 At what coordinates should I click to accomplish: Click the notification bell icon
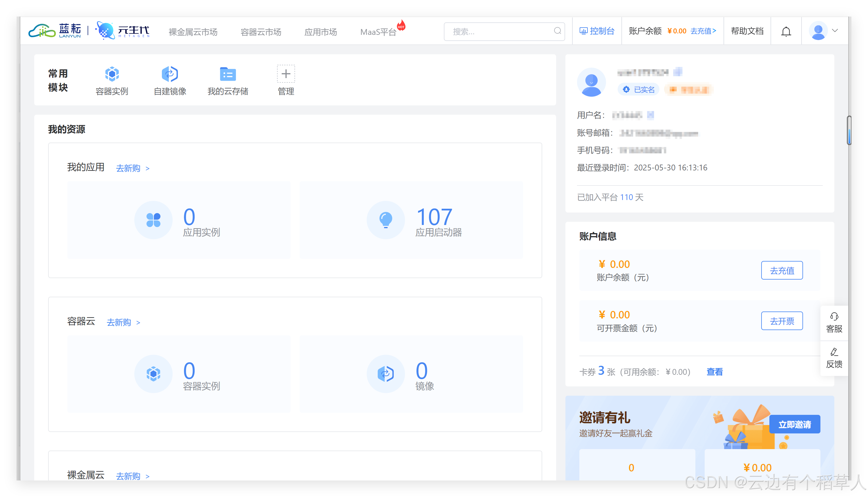coord(786,31)
